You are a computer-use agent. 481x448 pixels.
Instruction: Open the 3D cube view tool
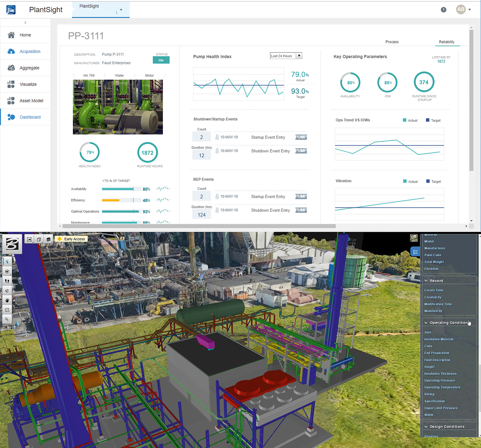point(39,239)
